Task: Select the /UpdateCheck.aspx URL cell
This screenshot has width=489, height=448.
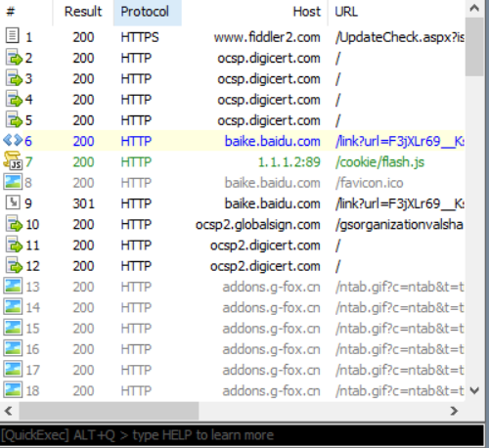Action: coord(400,37)
